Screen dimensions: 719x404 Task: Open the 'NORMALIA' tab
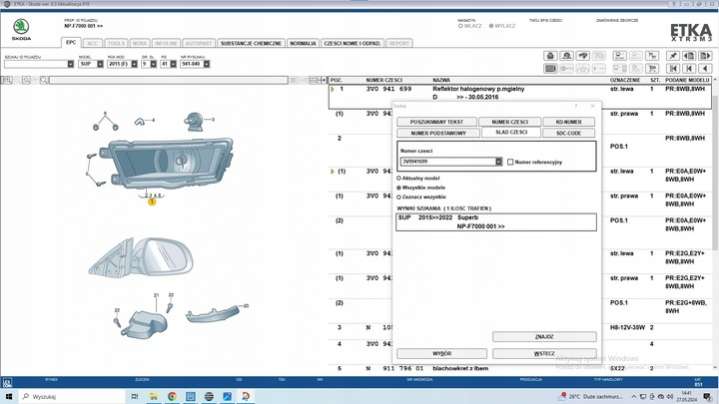pyautogui.click(x=303, y=43)
